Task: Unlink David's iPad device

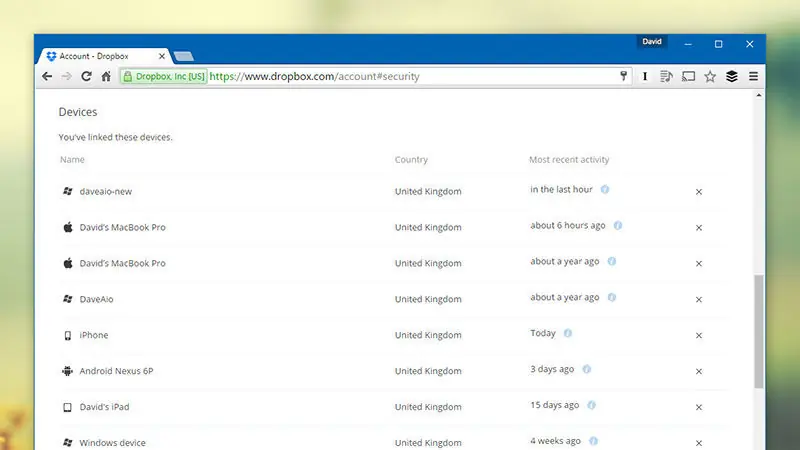Action: point(699,407)
